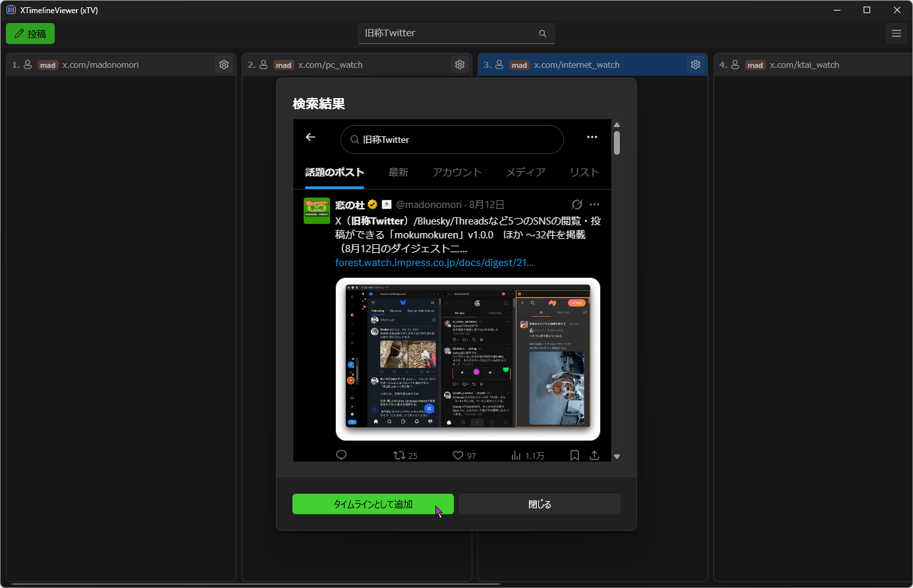
Task: Click the account icon in the ktai_watch column header
Action: [x=735, y=65]
